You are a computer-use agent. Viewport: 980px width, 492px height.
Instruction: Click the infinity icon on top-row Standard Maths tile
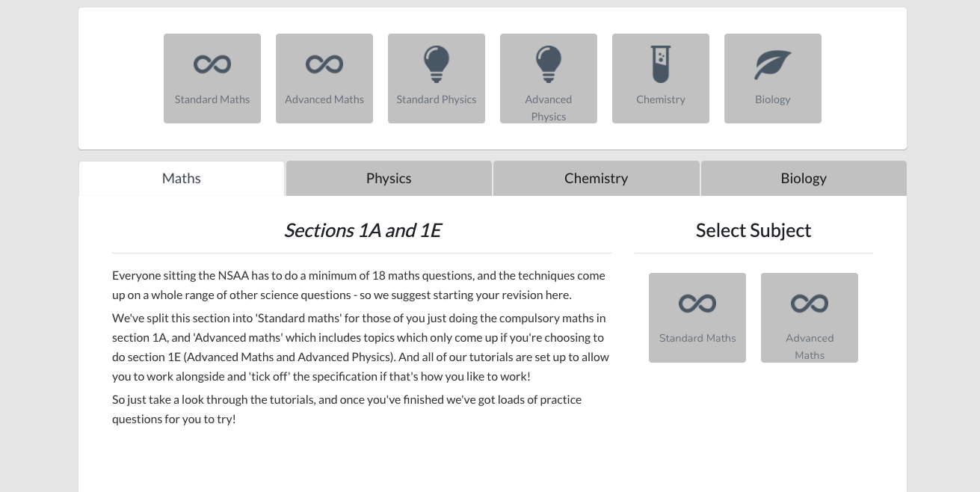pos(212,64)
